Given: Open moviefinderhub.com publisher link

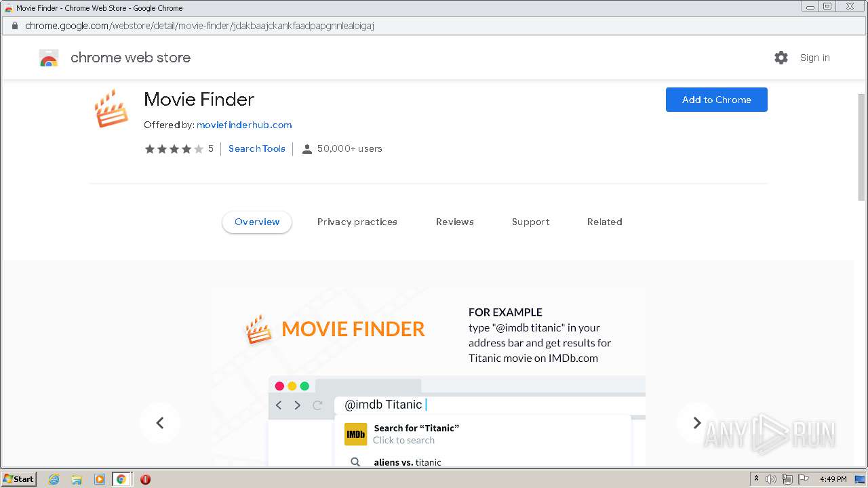Looking at the screenshot, I should [244, 125].
